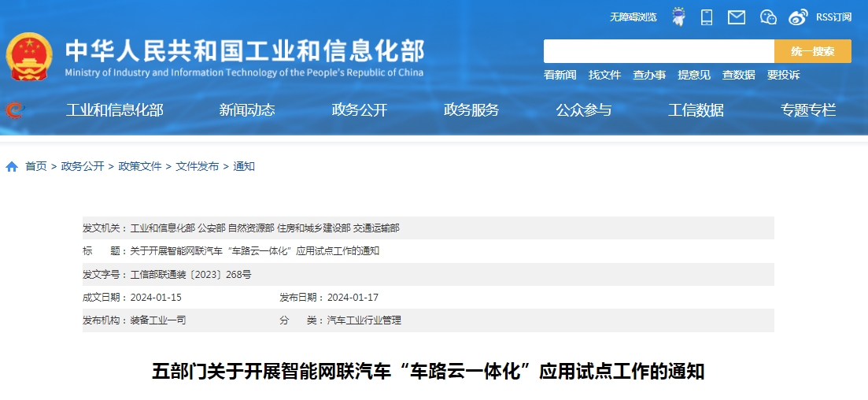Open the 查办事 quick link

coord(649,75)
